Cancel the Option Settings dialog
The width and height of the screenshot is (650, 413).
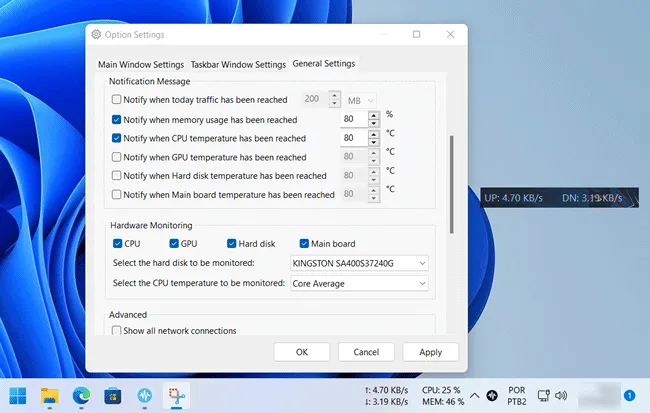[366, 352]
